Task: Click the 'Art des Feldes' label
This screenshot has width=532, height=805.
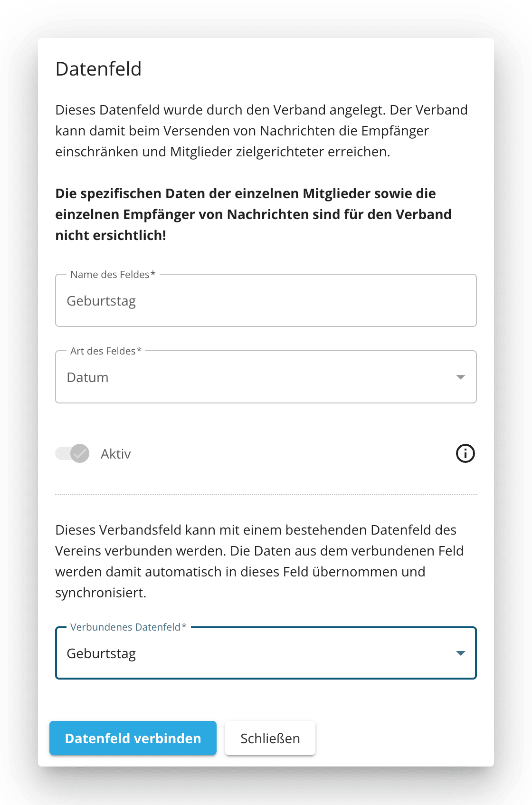Action: 105,351
